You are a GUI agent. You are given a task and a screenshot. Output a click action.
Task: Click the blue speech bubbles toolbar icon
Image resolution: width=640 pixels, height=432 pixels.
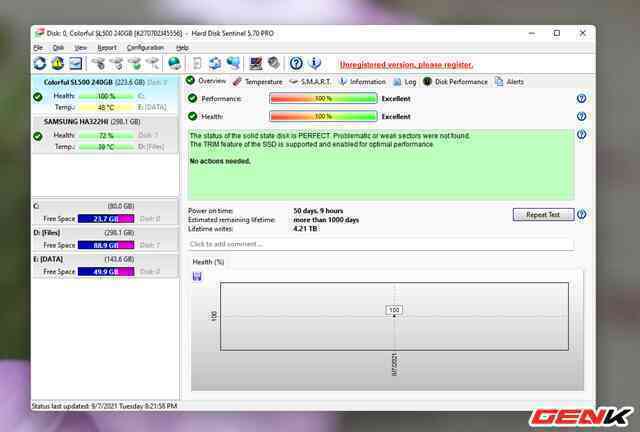coord(233,63)
